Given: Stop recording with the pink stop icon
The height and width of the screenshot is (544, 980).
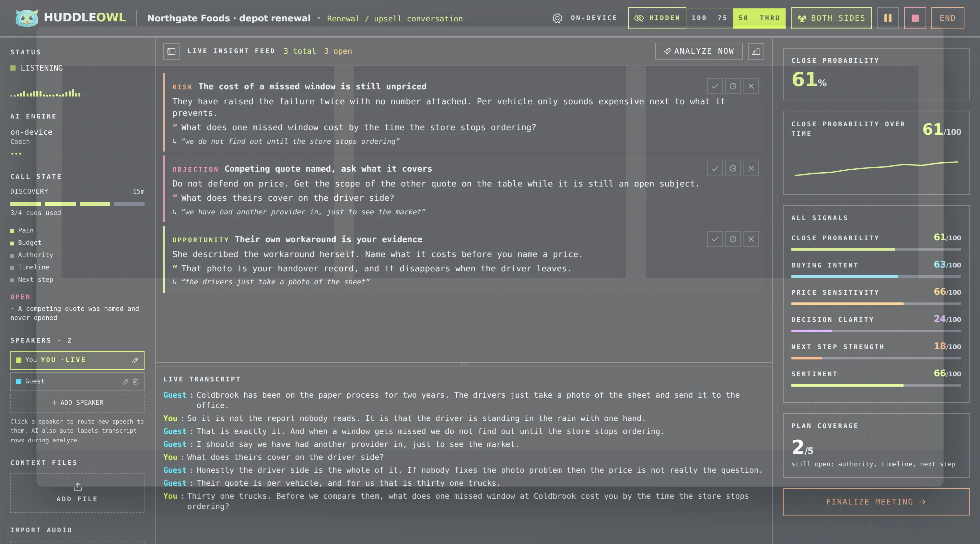Looking at the screenshot, I should [x=915, y=18].
